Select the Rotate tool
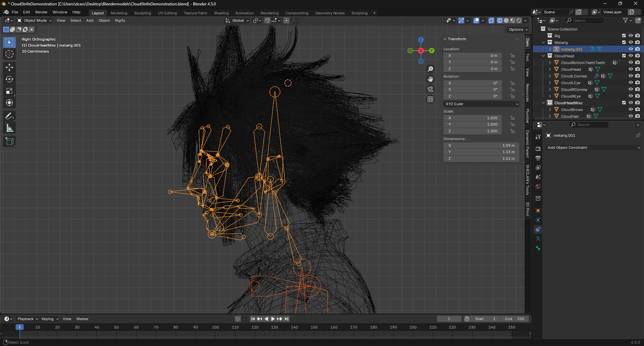The height and width of the screenshot is (346, 644). click(x=9, y=79)
